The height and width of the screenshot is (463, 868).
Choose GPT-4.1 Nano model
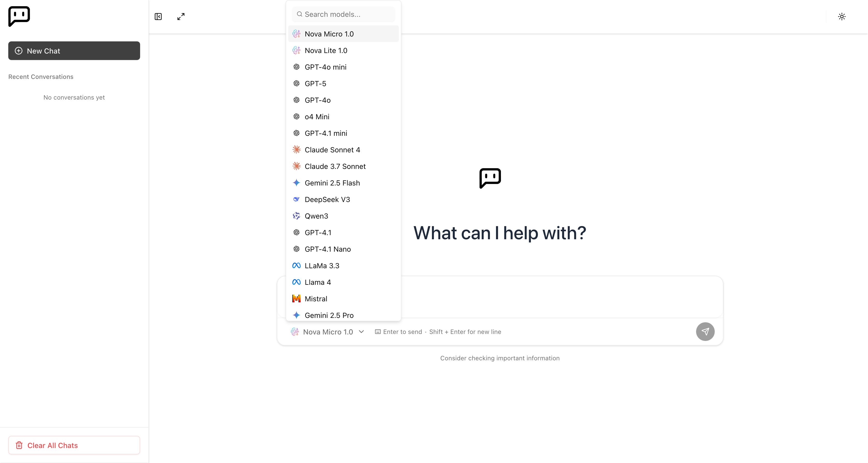coord(343,249)
